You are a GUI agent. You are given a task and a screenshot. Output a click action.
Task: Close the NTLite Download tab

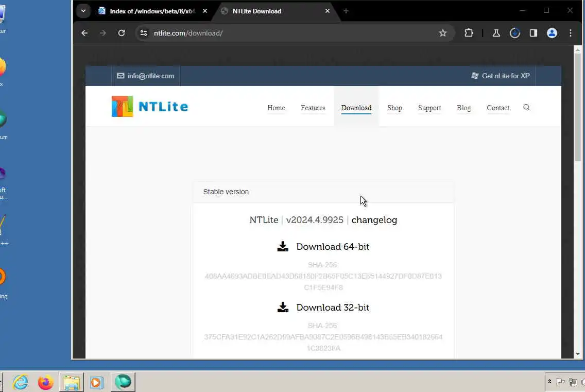tap(328, 11)
